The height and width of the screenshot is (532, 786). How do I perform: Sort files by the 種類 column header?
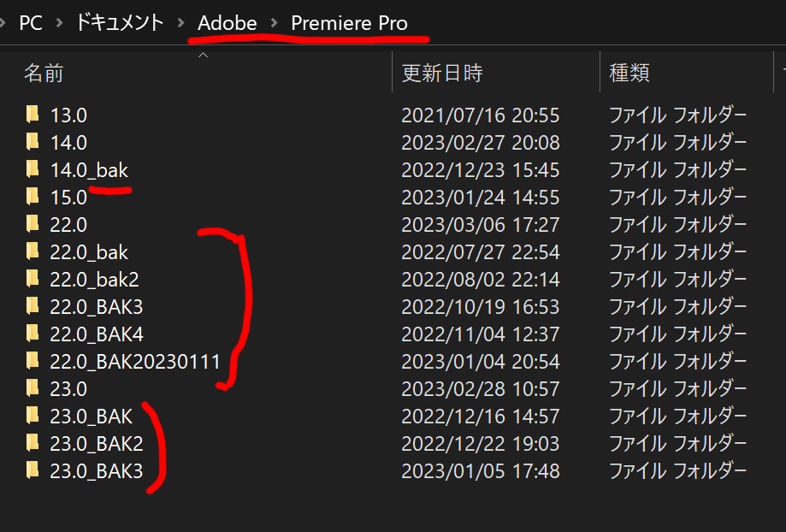(x=629, y=73)
